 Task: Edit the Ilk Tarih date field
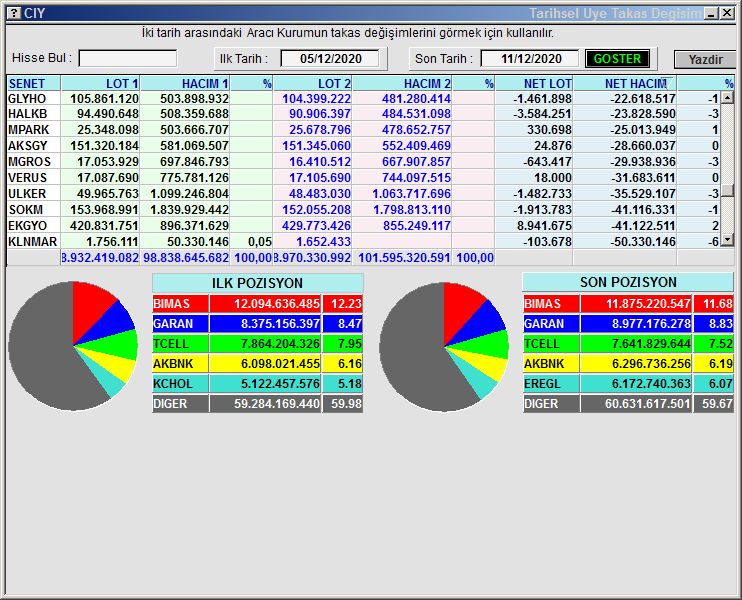pos(330,59)
